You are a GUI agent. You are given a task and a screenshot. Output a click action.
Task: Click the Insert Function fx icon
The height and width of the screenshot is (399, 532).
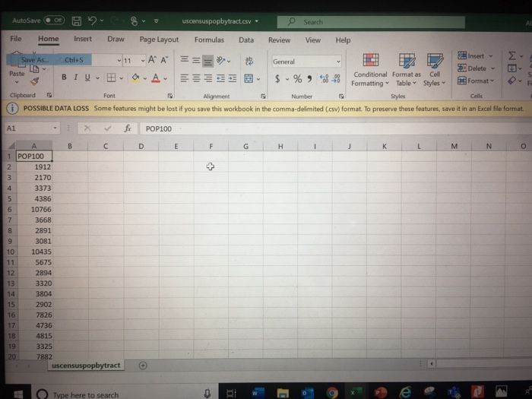[128, 128]
